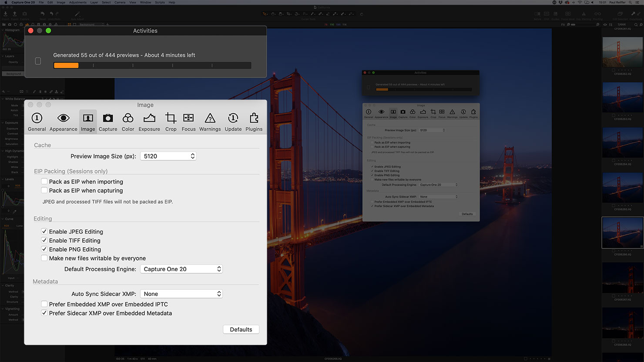Screen dimensions: 644x362
Task: Enable Pack as EIP when capturing
Action: [x=44, y=190]
